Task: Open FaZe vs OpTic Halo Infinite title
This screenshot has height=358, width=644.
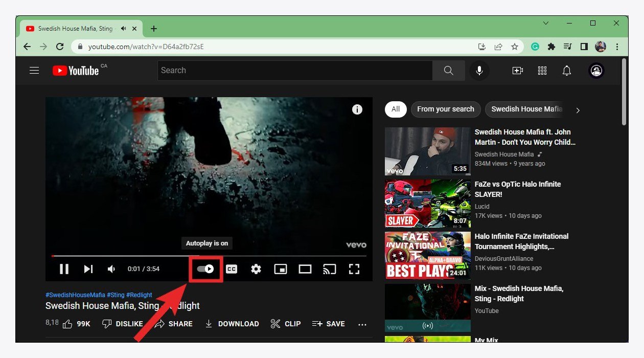Action: click(x=518, y=189)
